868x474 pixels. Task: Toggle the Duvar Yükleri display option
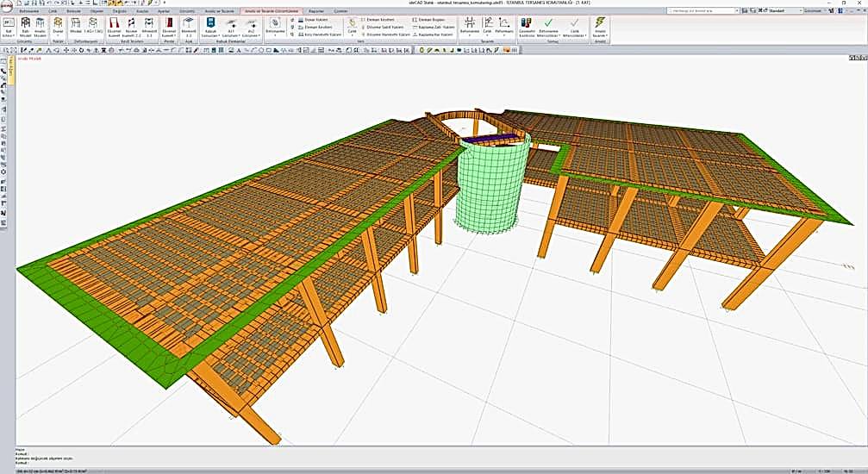coord(315,18)
